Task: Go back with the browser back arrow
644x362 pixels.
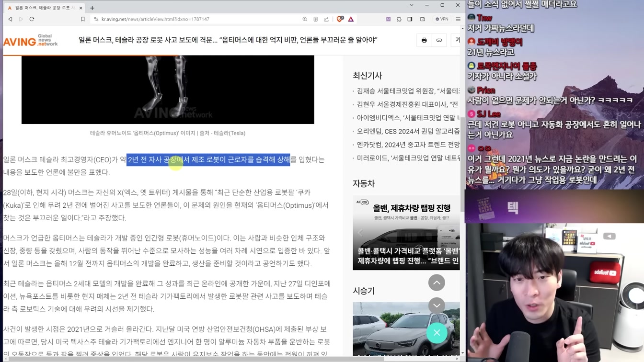Action: 10,19
